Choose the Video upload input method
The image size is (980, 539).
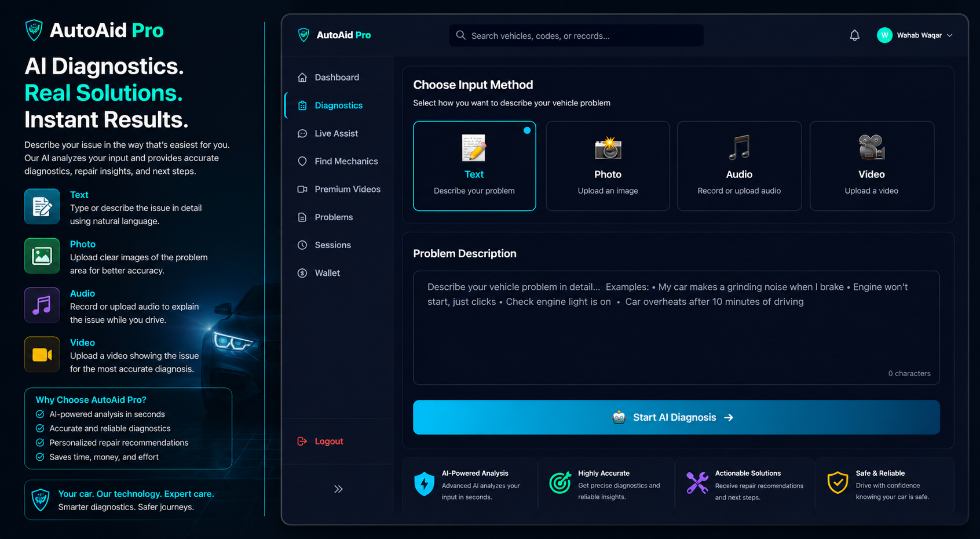tap(872, 166)
